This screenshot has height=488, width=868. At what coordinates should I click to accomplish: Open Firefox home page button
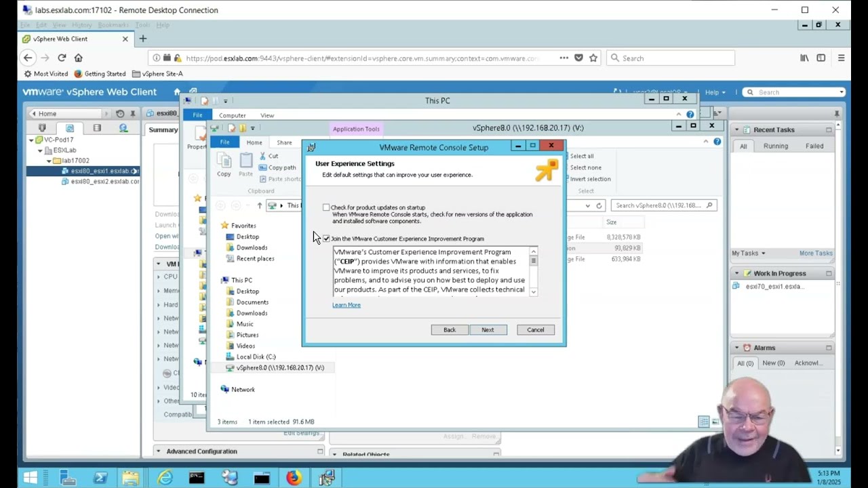point(78,58)
